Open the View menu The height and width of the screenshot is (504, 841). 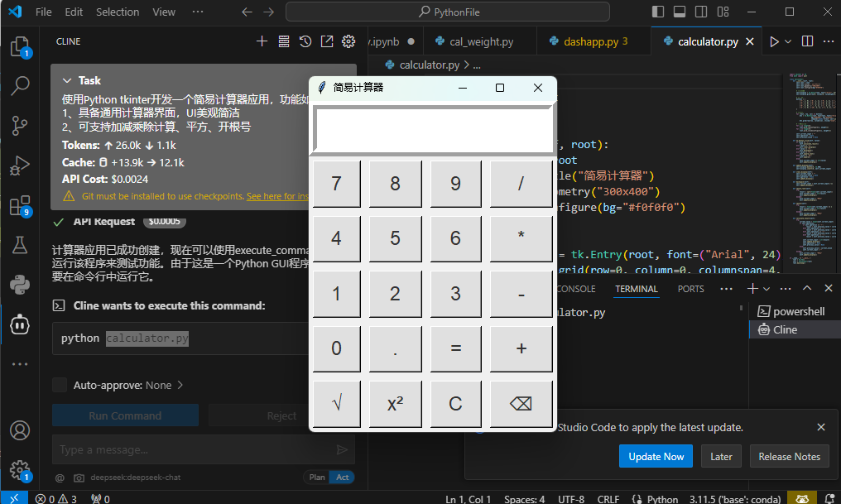coord(164,12)
